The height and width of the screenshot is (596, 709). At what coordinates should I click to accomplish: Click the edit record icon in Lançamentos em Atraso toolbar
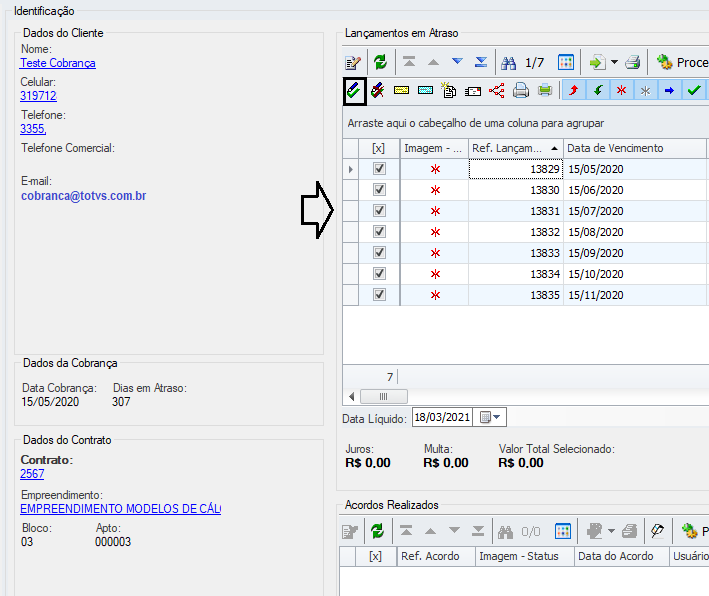(x=353, y=62)
